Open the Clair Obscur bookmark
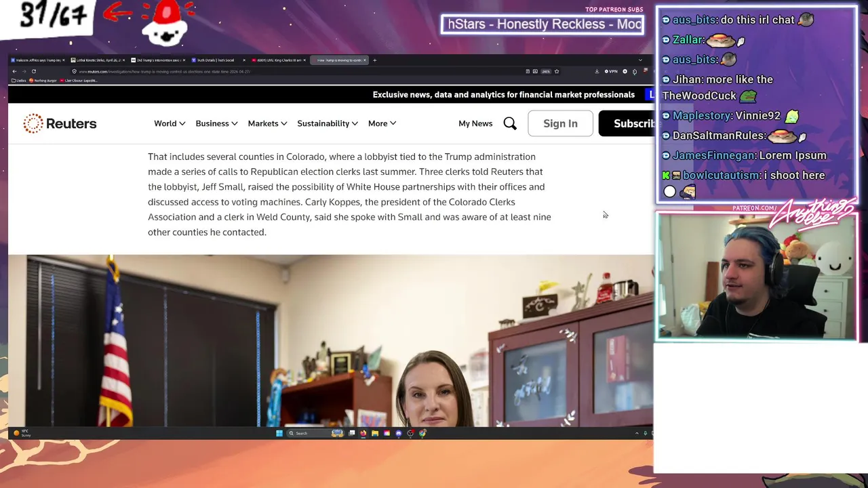The width and height of the screenshot is (868, 488). [x=78, y=81]
